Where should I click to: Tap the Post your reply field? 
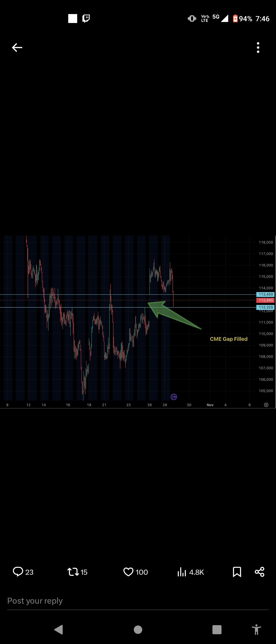click(138, 601)
